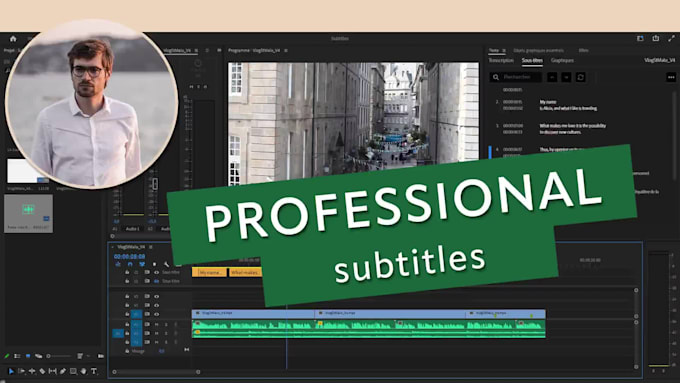Click the refresh icon in Text panel
The height and width of the screenshot is (383, 680).
581,77
